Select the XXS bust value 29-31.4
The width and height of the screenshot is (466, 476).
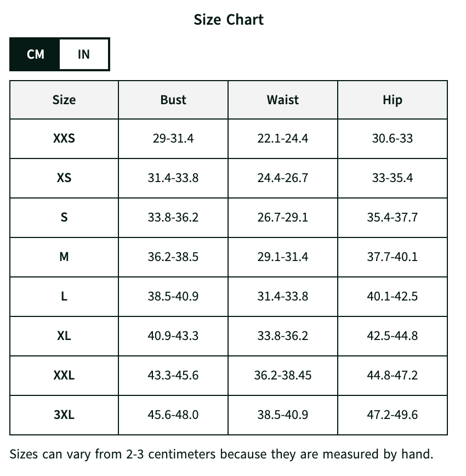pyautogui.click(x=173, y=138)
